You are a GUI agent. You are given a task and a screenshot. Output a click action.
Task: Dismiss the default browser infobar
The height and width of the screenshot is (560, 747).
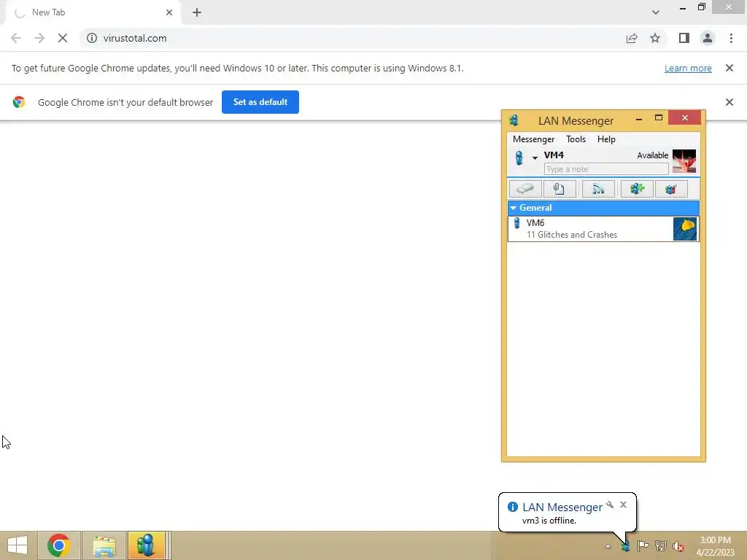coord(729,102)
